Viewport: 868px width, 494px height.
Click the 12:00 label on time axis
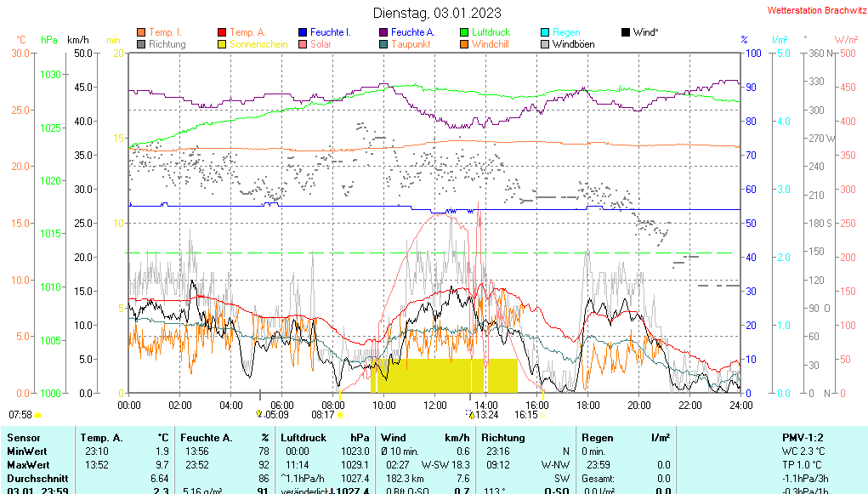435,405
